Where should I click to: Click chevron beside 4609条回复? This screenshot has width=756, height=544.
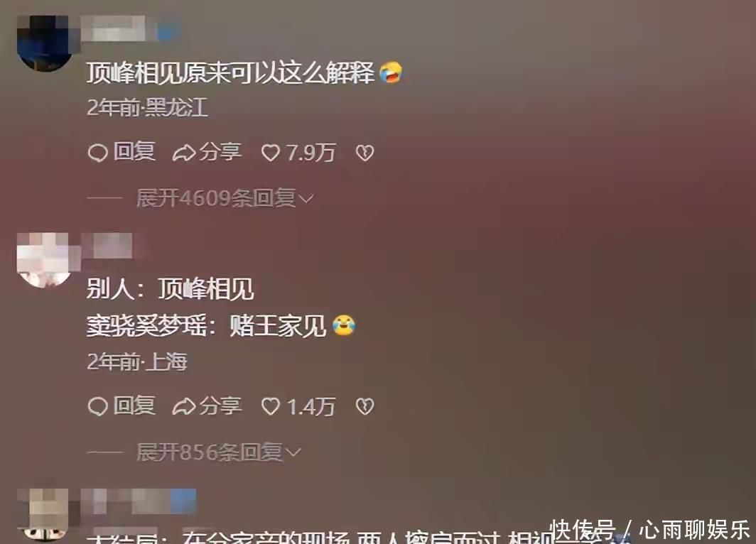pyautogui.click(x=306, y=199)
